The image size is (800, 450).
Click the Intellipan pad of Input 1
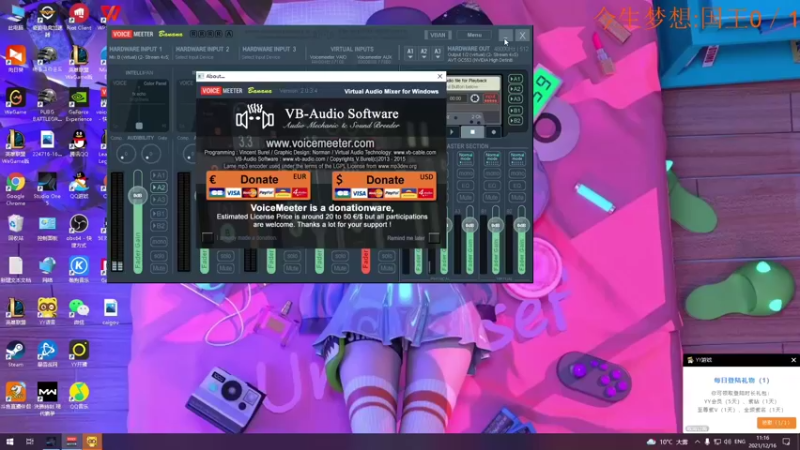140,105
